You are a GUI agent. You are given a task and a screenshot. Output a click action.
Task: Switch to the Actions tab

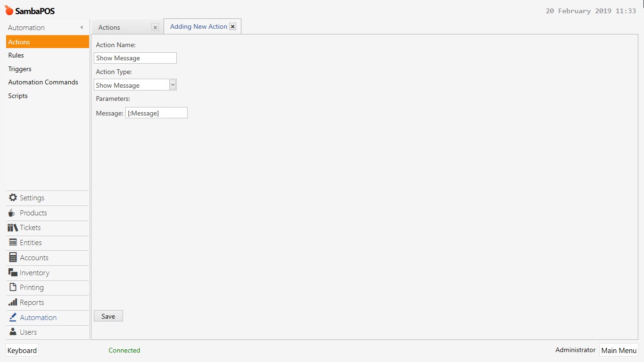[109, 27]
